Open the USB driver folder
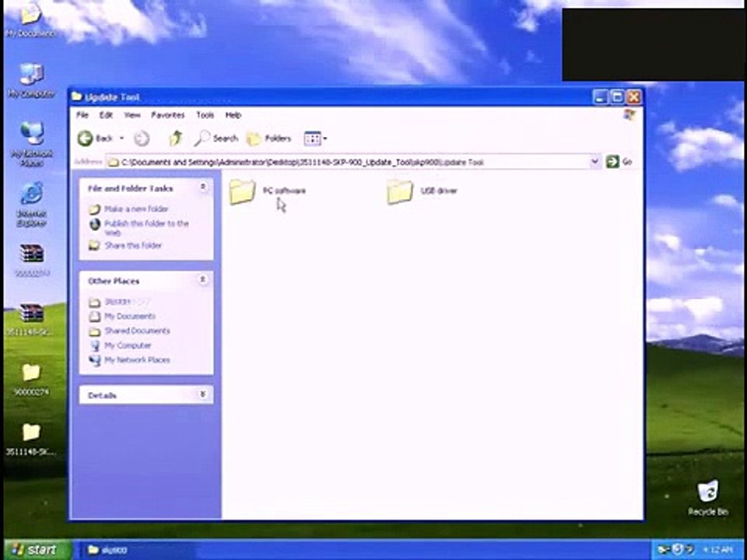The width and height of the screenshot is (747, 560). click(x=422, y=191)
